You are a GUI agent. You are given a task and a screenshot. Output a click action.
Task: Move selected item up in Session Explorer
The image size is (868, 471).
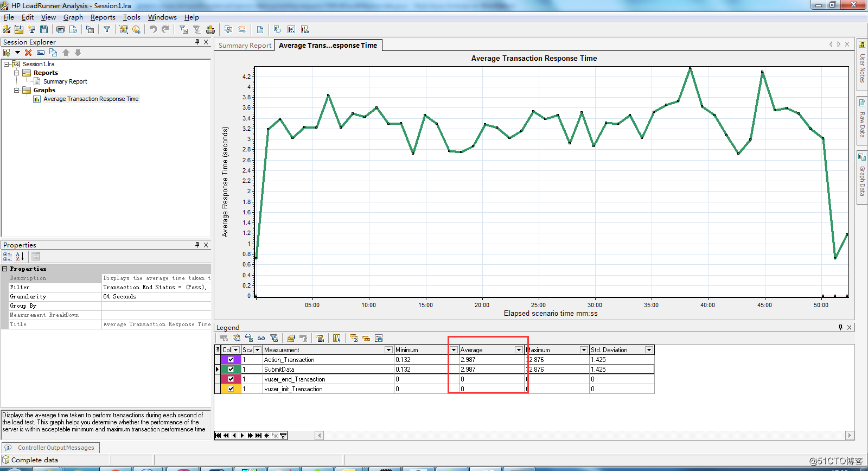(66, 53)
